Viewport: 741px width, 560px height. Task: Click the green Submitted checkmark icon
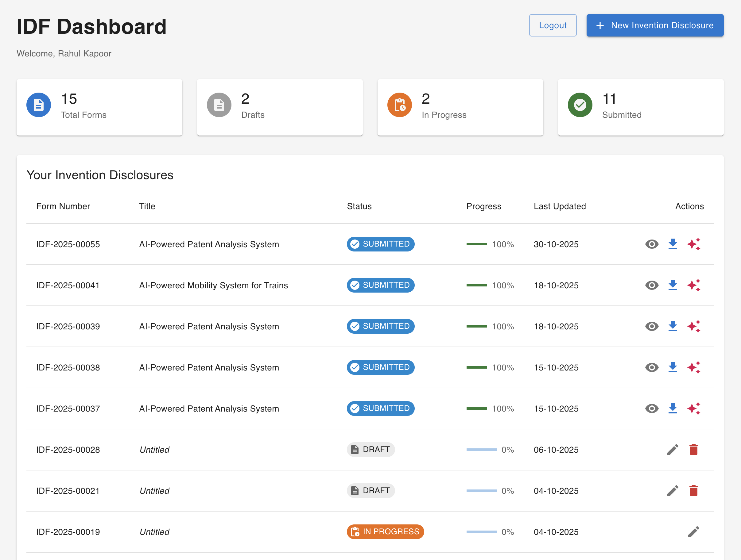click(580, 105)
